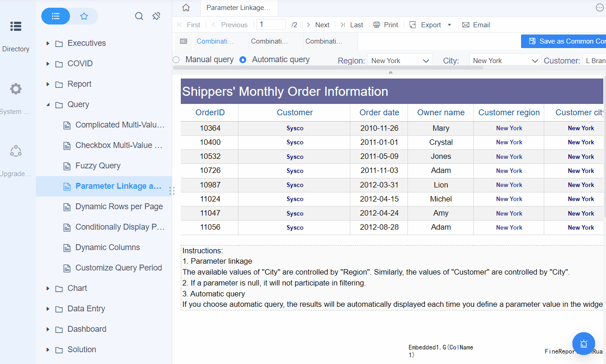Click the robot assistant bubble at bottom right
Screen dimensions: 606x364
tap(584, 344)
